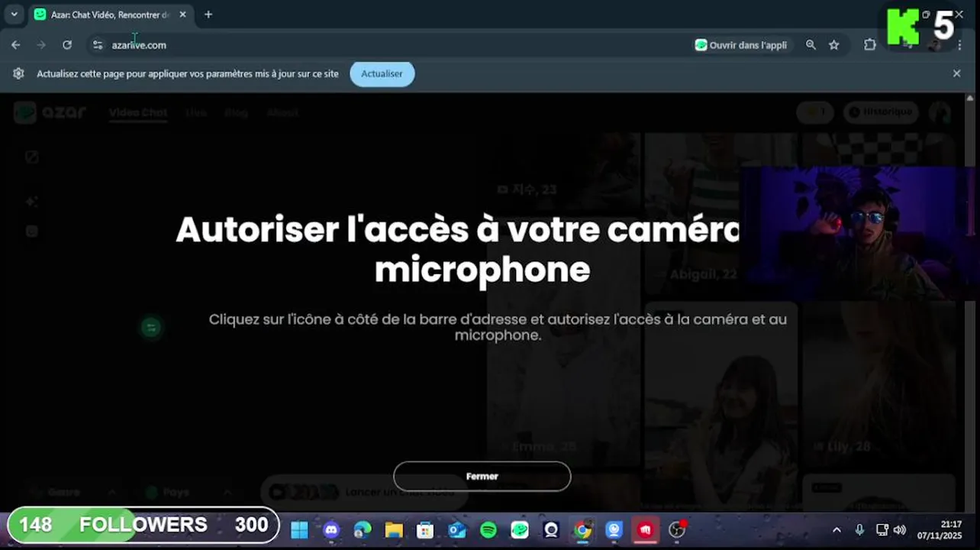Open the tab search dropdown arrow
The height and width of the screenshot is (550, 980).
(x=14, y=15)
